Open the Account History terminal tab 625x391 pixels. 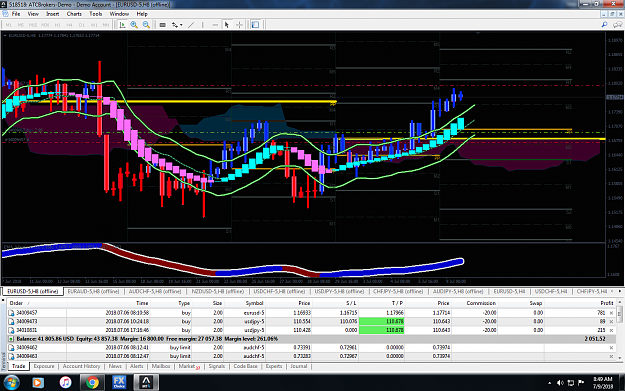click(81, 366)
